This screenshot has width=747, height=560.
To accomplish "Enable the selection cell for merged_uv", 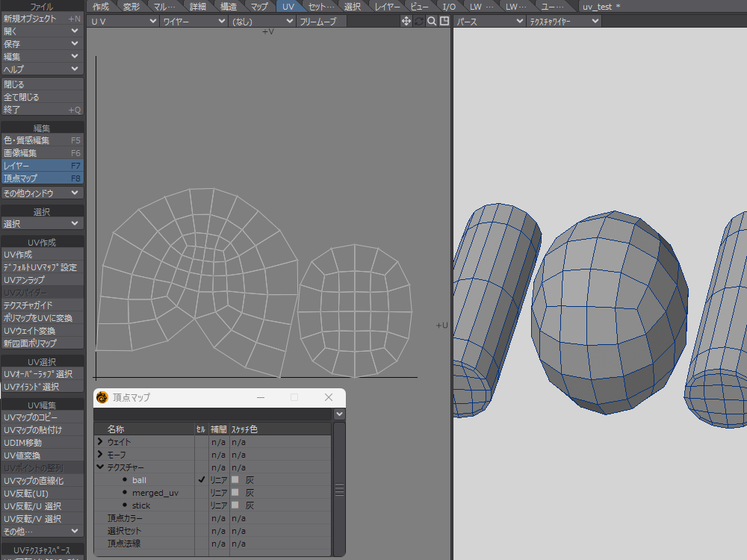I will point(201,493).
